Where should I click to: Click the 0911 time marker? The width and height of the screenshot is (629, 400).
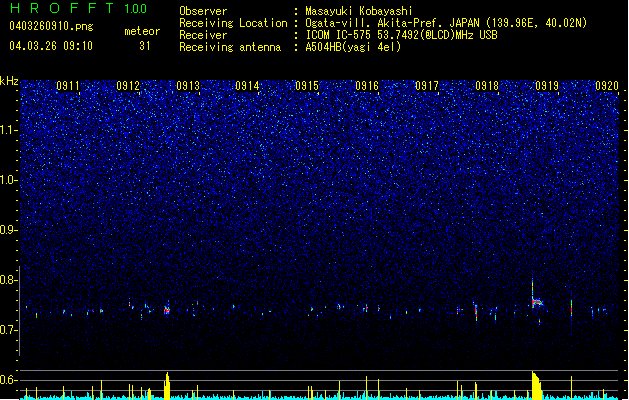click(68, 86)
